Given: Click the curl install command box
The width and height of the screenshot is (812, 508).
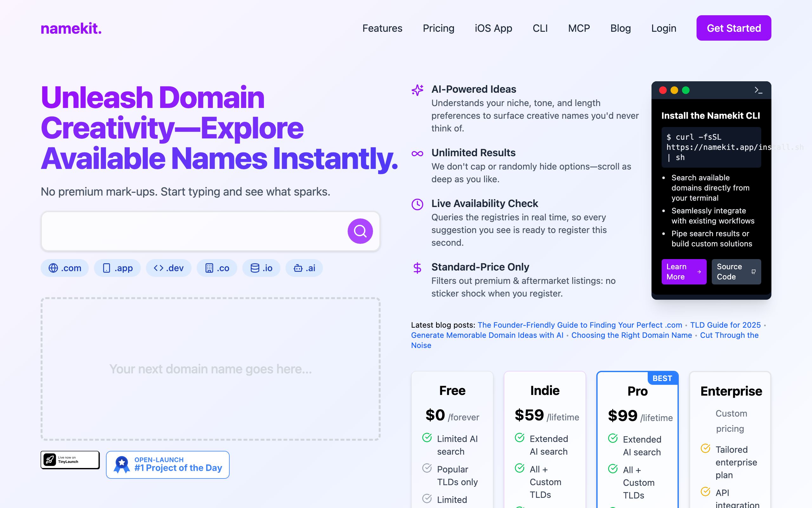Looking at the screenshot, I should pos(711,147).
